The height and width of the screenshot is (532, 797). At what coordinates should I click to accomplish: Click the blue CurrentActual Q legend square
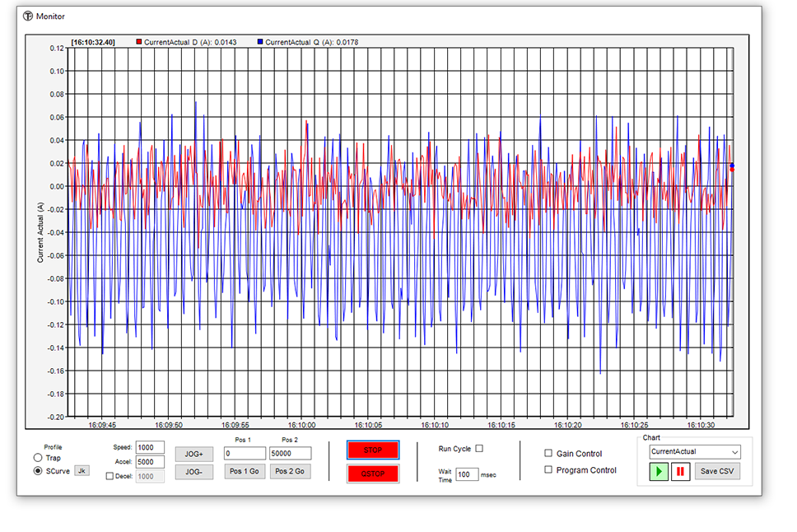tap(260, 42)
